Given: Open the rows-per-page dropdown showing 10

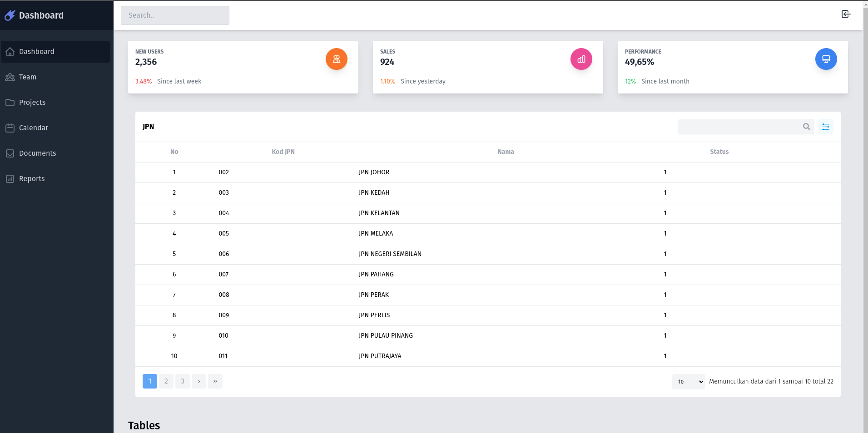Looking at the screenshot, I should pyautogui.click(x=688, y=382).
